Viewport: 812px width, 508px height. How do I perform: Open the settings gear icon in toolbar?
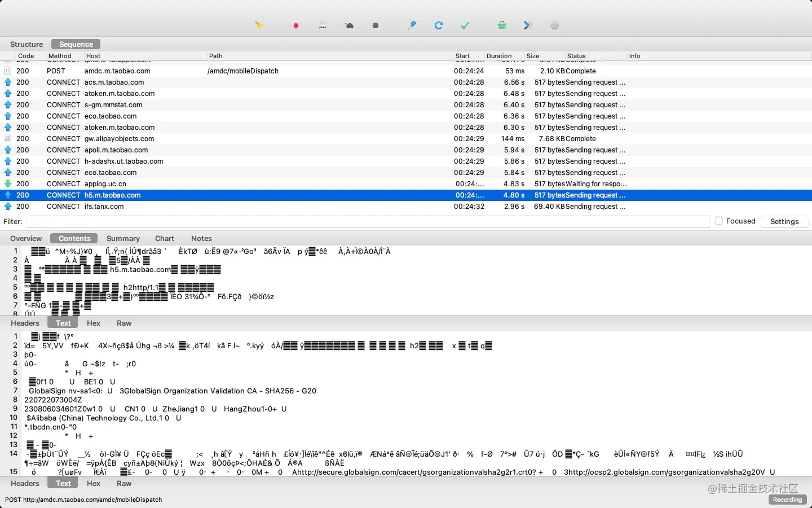pyautogui.click(x=555, y=25)
